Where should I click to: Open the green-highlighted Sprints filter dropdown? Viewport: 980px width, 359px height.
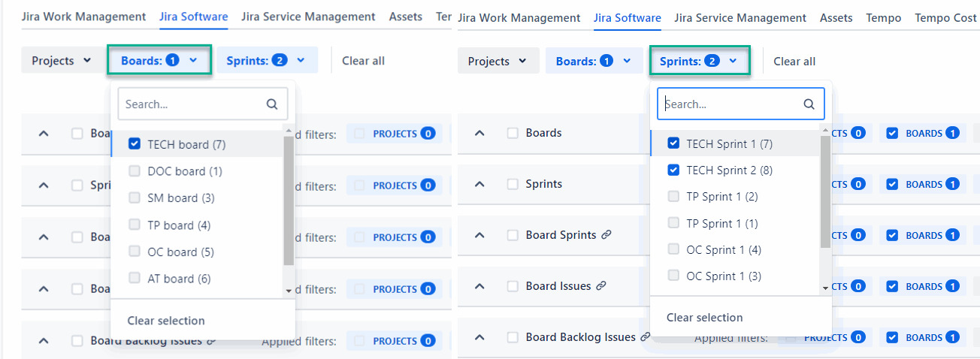[699, 62]
